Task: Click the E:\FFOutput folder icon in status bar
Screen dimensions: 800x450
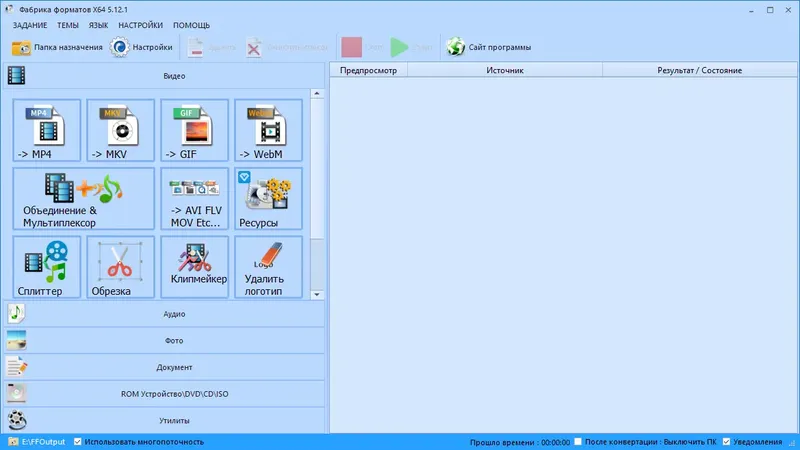Action: (x=13, y=442)
